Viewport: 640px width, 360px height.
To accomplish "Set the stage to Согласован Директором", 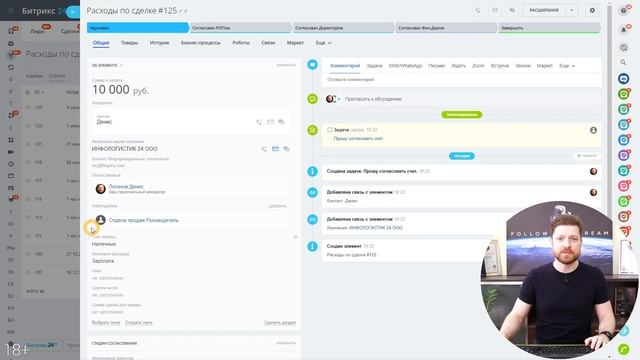I will [x=343, y=28].
